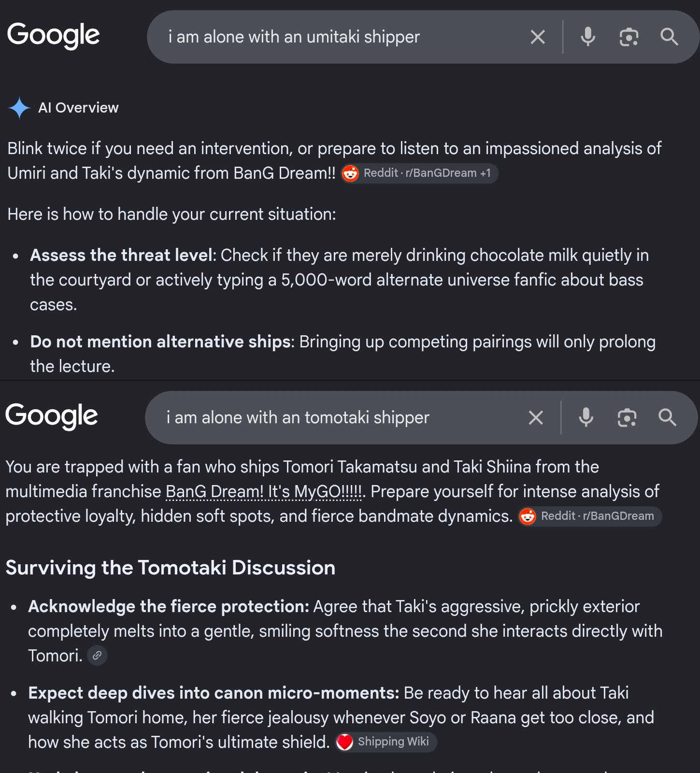Click the Google logo above tomotaki search
Image resolution: width=700 pixels, height=773 pixels.
pos(52,416)
